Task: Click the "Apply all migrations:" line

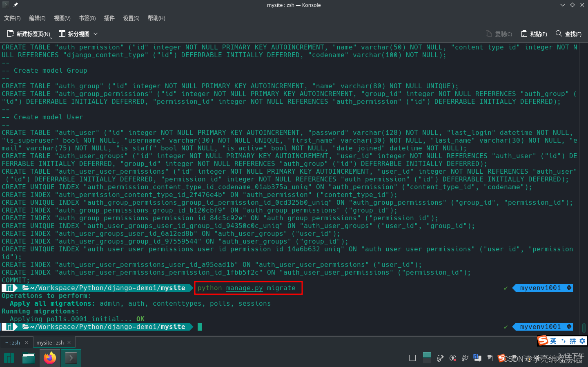Action: [140, 304]
